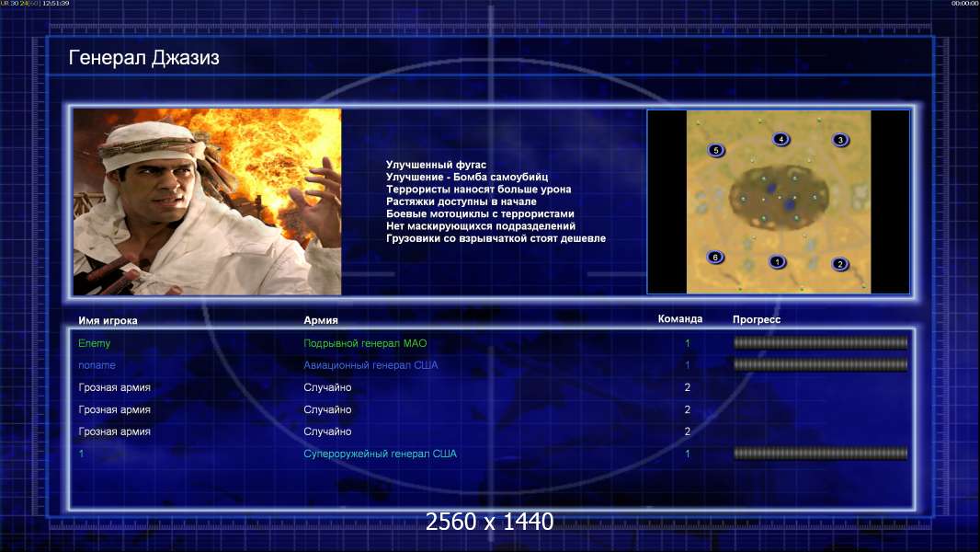Click line Нет маскирующихся подразделений
Image resolution: width=980 pixels, height=552 pixels.
click(481, 225)
